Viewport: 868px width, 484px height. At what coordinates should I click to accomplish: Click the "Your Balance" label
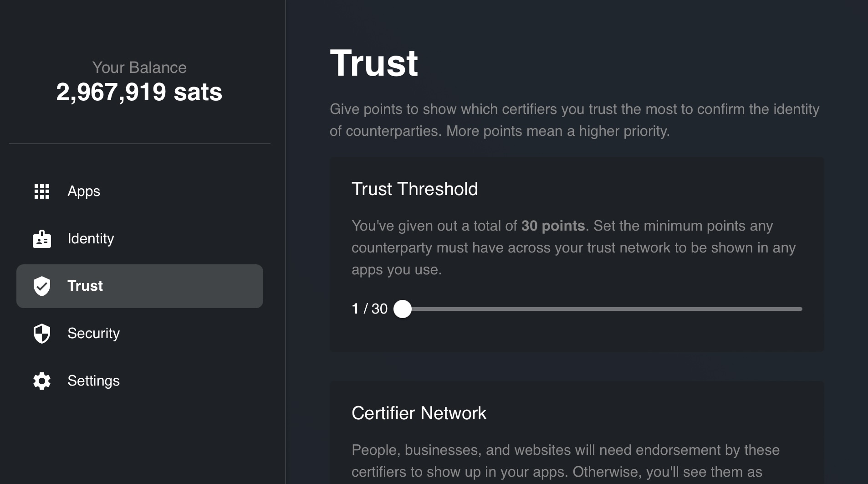(139, 67)
